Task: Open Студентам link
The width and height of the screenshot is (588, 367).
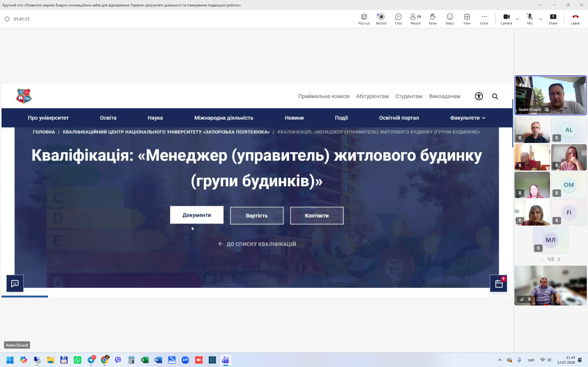Action: point(408,96)
